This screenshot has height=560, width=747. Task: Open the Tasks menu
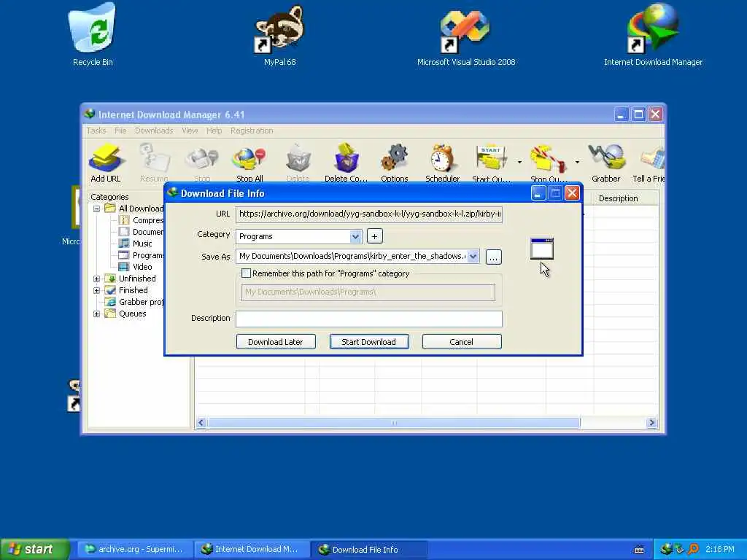[x=96, y=131]
